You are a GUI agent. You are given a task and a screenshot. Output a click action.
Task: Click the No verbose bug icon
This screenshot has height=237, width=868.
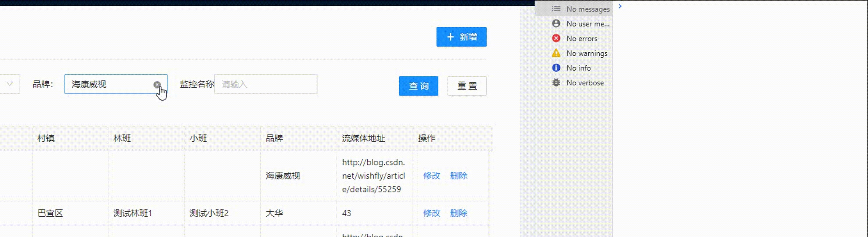(556, 83)
